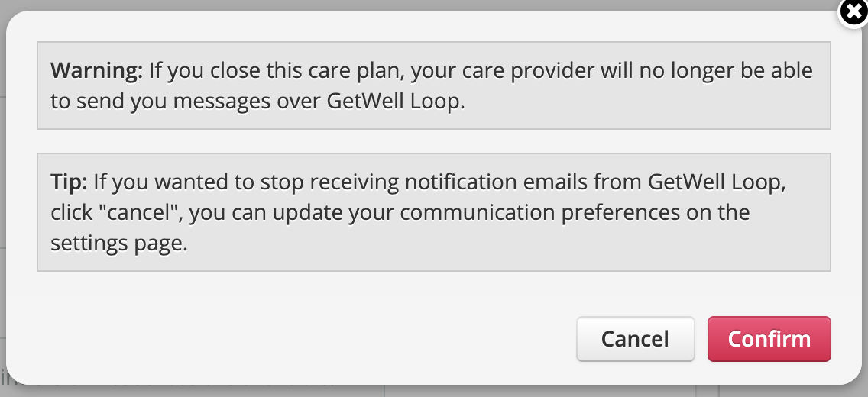
Task: Click the empty dialog area left of Cancel
Action: 306,339
